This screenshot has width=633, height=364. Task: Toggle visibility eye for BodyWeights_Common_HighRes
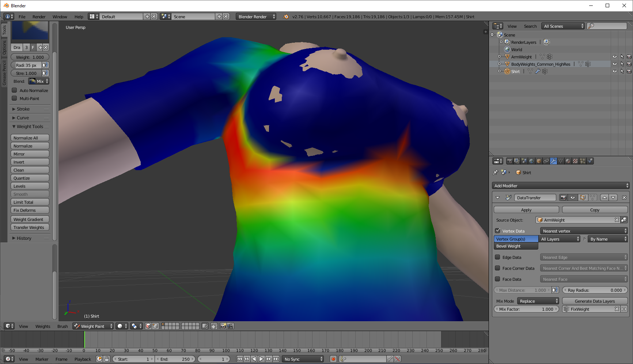click(x=615, y=64)
